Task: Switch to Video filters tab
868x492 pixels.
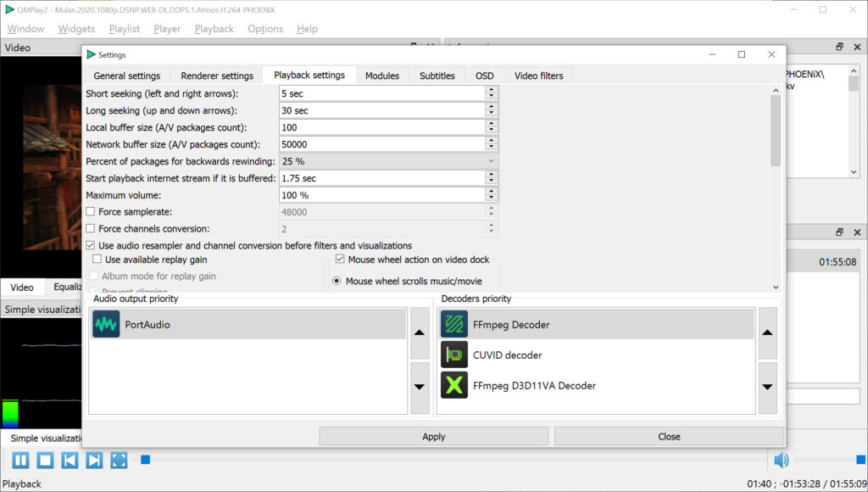Action: pos(538,75)
